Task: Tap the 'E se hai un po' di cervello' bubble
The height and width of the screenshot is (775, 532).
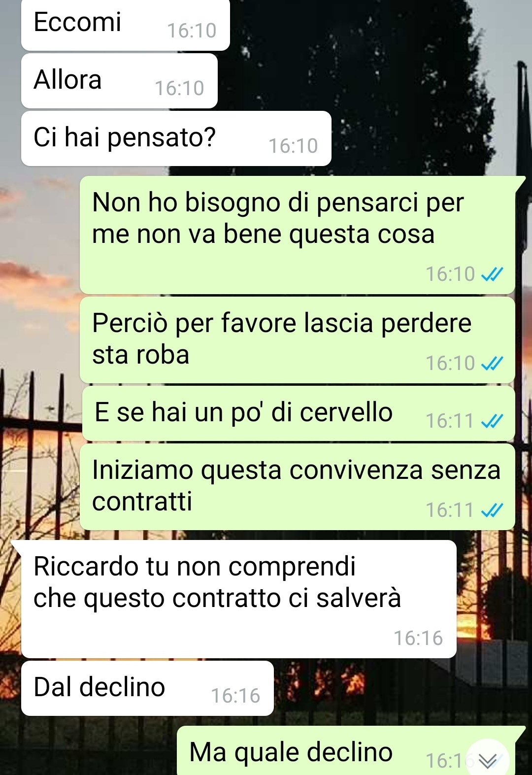Action: 299,413
